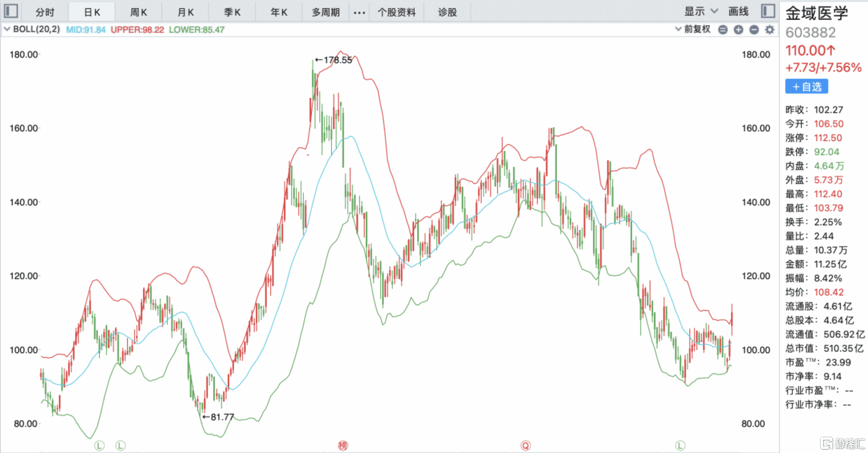Open the 画线 draw line tool
This screenshot has width=868, height=453.
[x=738, y=12]
